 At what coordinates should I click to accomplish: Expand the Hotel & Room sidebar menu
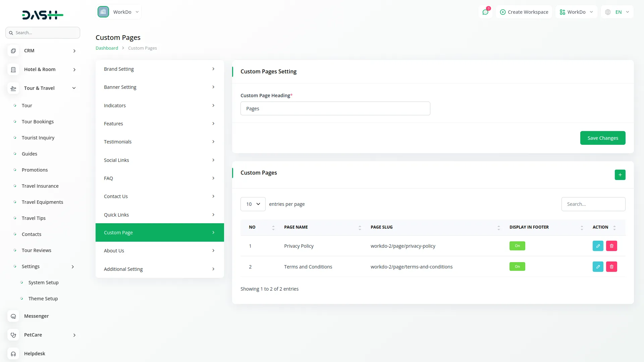(x=74, y=70)
